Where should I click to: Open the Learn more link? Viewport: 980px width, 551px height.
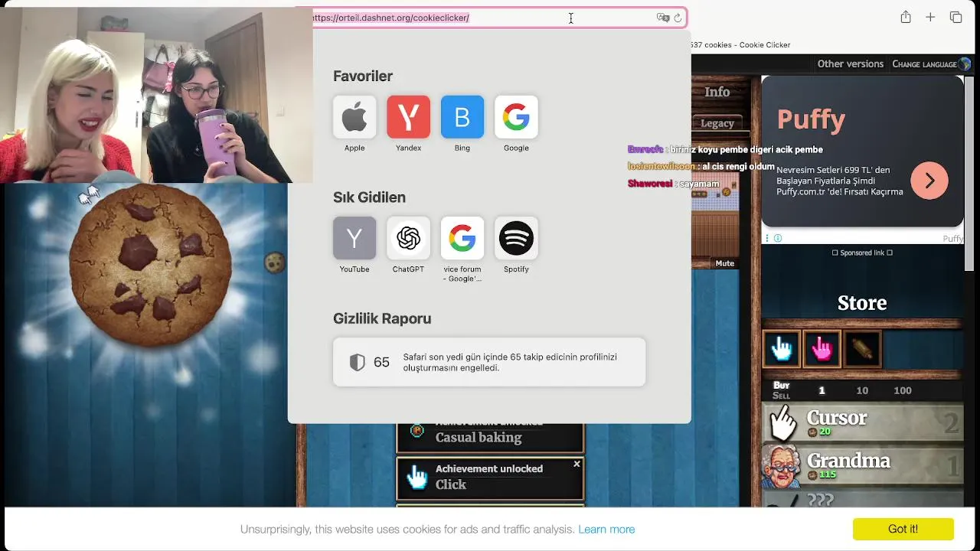tap(606, 530)
